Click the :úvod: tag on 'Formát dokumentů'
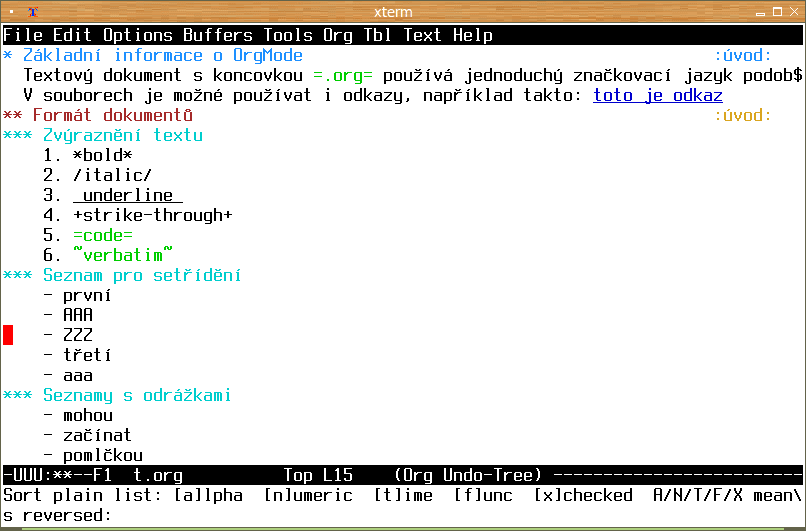This screenshot has width=806, height=531. [x=743, y=115]
